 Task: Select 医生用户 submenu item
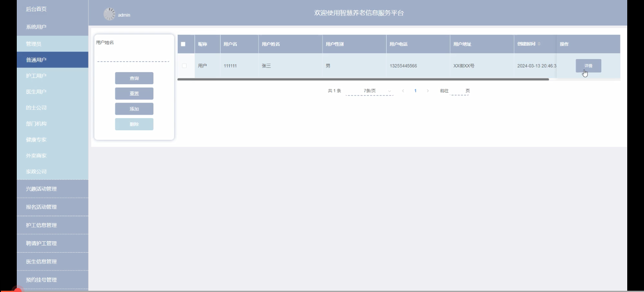[52, 92]
